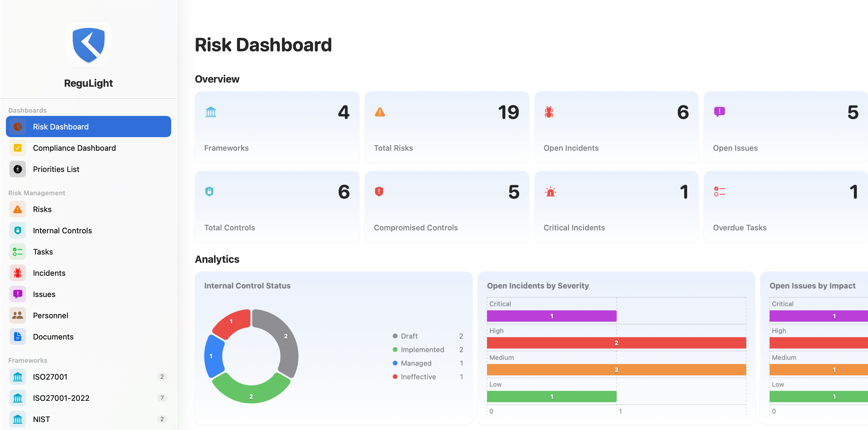Click the Tasks checklist icon in sidebar

coord(17,252)
